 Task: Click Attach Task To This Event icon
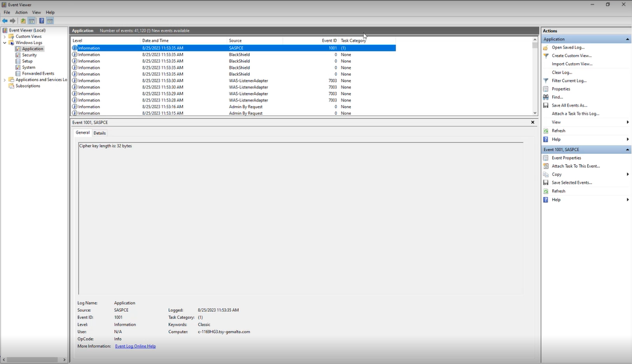pos(546,166)
